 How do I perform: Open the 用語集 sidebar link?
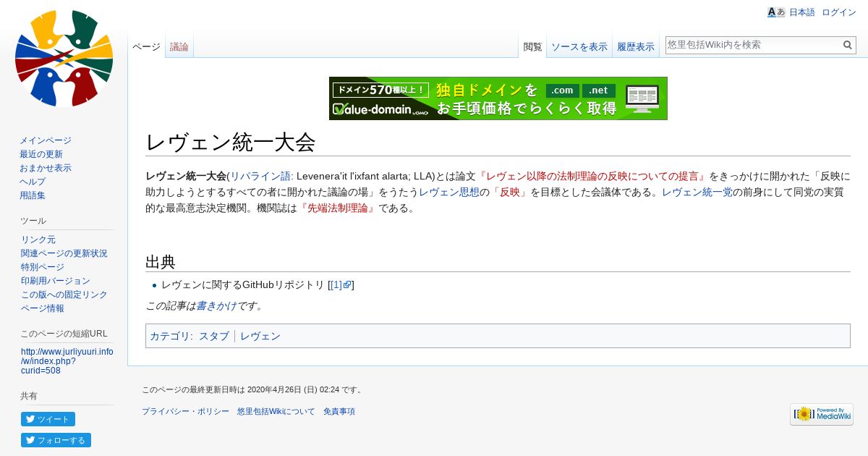[x=33, y=195]
